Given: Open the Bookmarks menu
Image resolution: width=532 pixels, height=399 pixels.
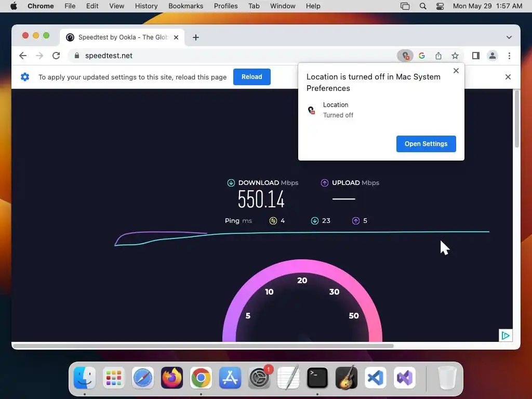Looking at the screenshot, I should point(186,6).
